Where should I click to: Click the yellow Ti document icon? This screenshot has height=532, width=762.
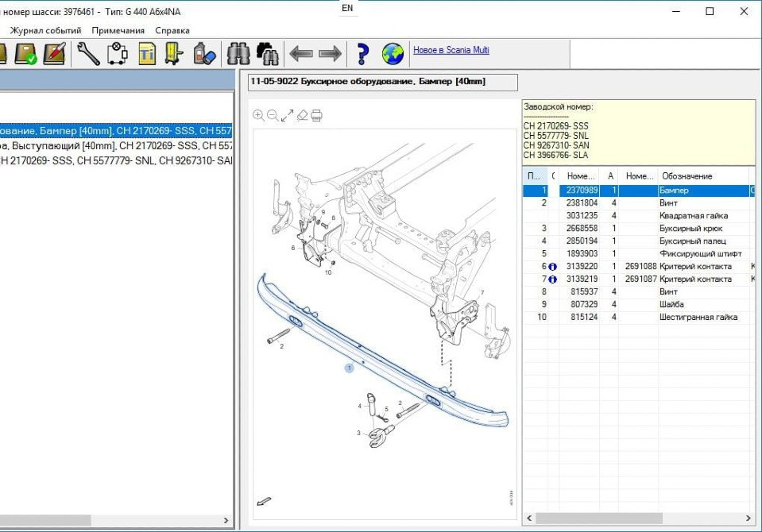[x=147, y=54]
